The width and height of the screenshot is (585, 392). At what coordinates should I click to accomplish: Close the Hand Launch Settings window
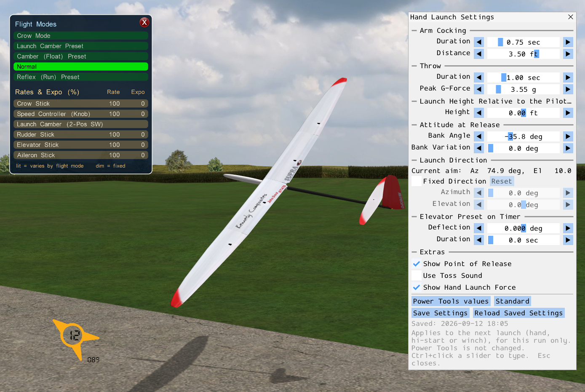[571, 17]
